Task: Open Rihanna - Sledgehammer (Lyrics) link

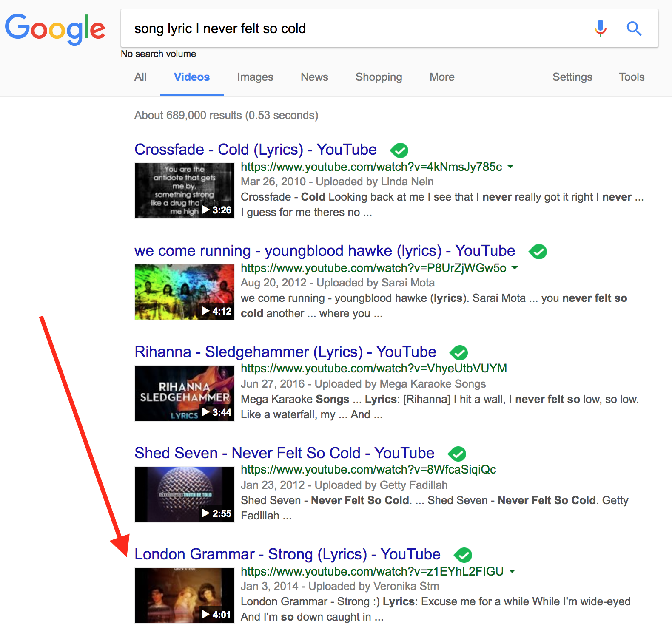Action: click(x=285, y=352)
